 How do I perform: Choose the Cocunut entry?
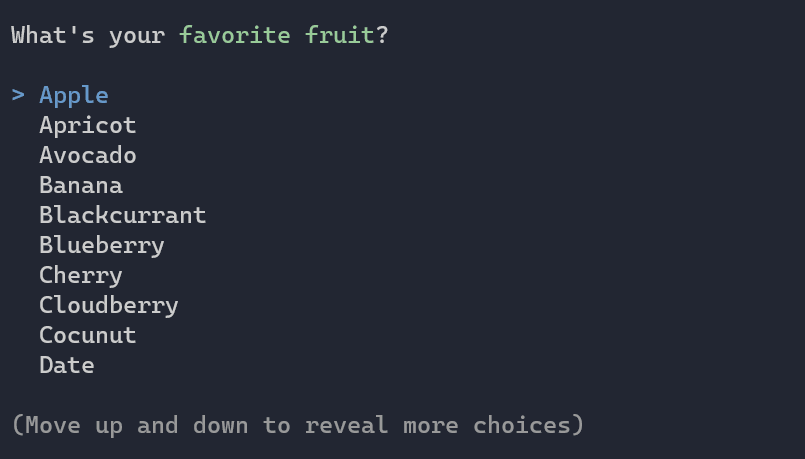tap(88, 336)
